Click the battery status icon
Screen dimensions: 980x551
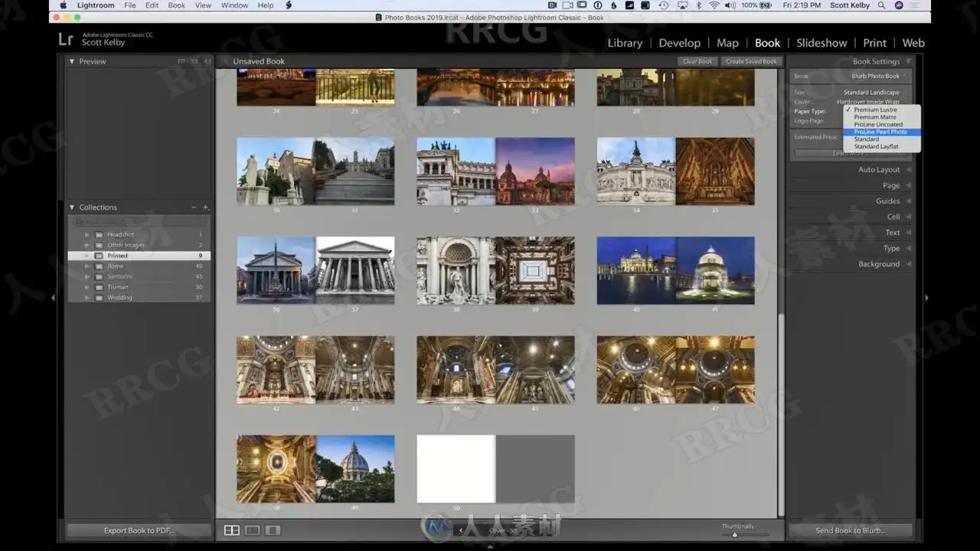766,5
